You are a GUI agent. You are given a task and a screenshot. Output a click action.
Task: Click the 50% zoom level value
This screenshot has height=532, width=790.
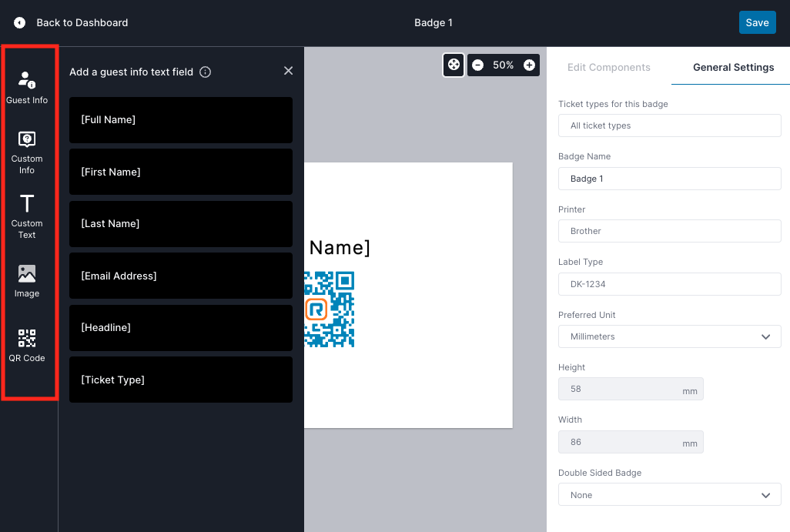(503, 65)
